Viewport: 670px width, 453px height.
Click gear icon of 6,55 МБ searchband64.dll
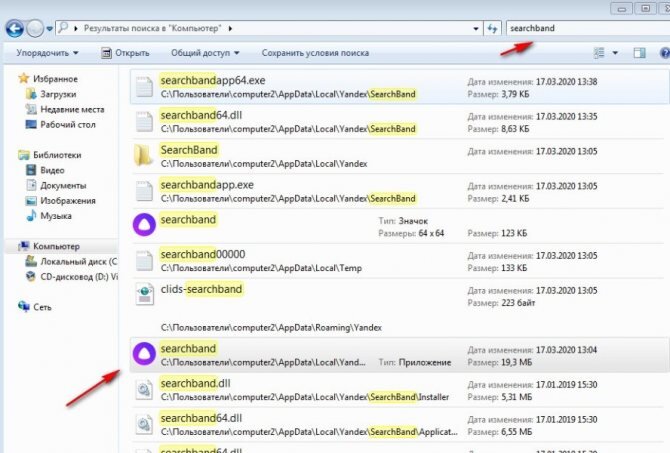click(x=144, y=424)
